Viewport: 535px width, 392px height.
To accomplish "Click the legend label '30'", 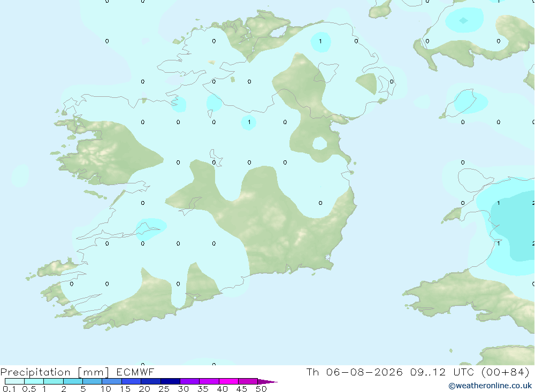I will click(x=183, y=389).
